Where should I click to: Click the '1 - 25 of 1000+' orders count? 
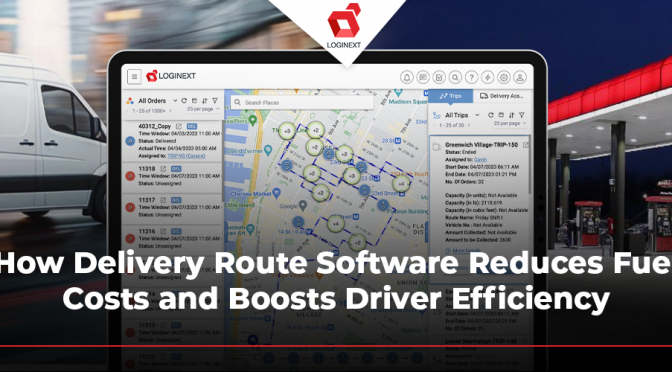pos(149,111)
